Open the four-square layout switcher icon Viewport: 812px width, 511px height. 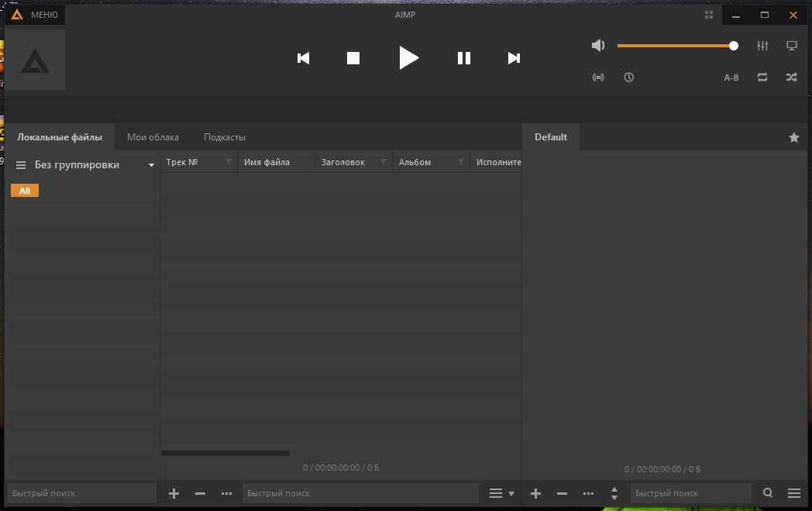tap(709, 15)
